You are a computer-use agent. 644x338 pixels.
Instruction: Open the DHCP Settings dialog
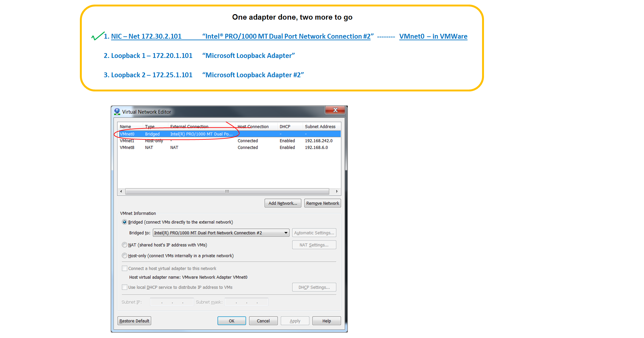(314, 287)
